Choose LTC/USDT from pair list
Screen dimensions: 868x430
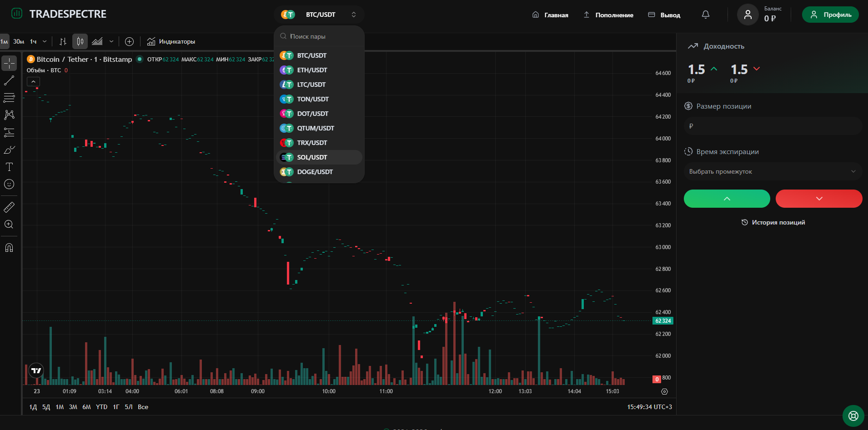(319, 85)
